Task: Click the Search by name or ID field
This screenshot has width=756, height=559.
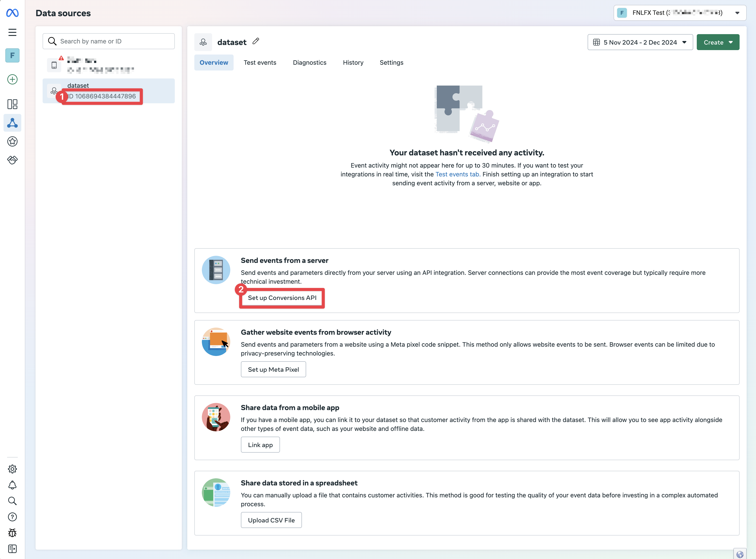Action: (x=109, y=41)
